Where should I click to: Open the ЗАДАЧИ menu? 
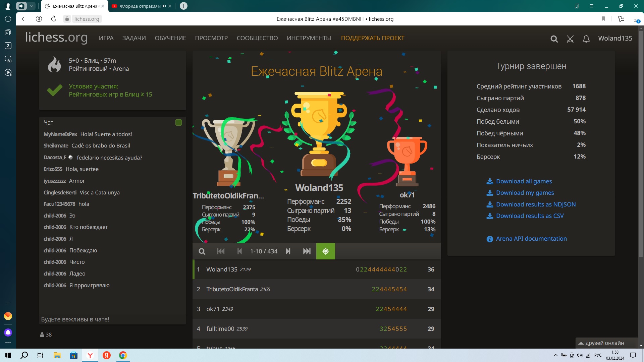point(134,38)
